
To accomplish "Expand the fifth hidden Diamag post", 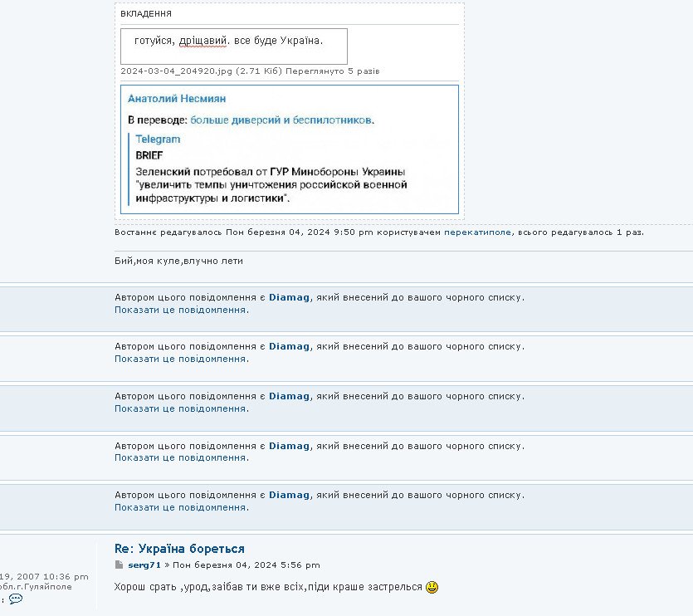I will coord(181,507).
